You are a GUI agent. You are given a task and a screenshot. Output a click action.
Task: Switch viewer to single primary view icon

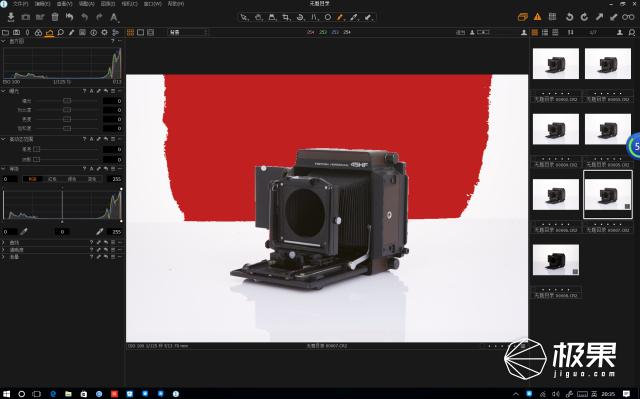140,32
